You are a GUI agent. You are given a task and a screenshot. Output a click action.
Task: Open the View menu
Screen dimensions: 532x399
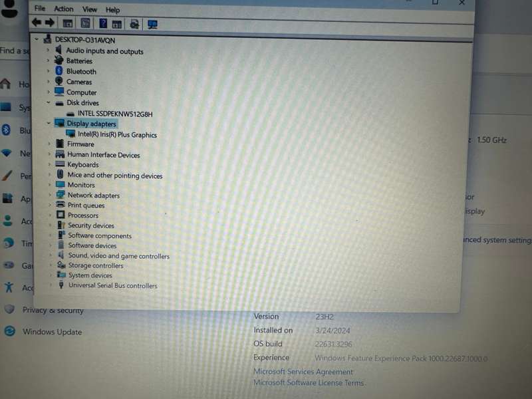coord(90,9)
